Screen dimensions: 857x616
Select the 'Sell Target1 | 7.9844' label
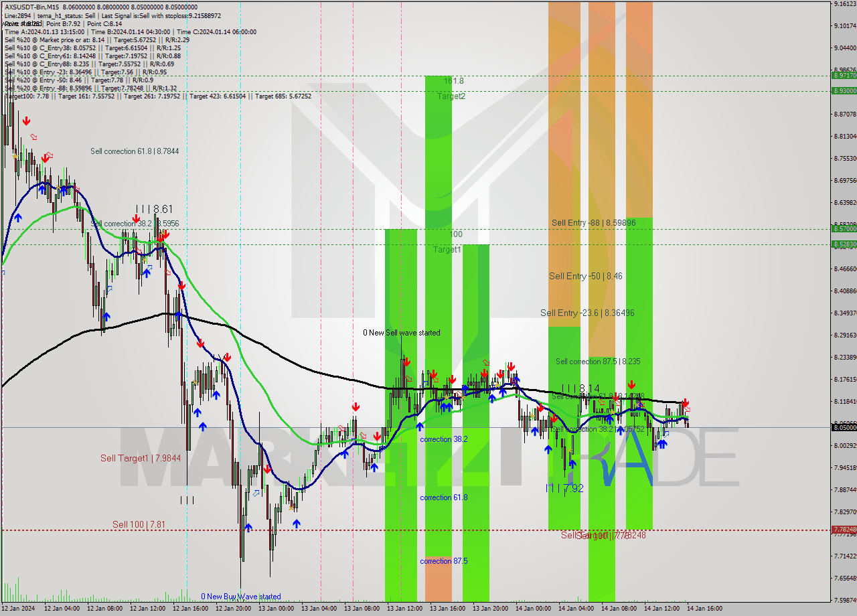tap(141, 458)
